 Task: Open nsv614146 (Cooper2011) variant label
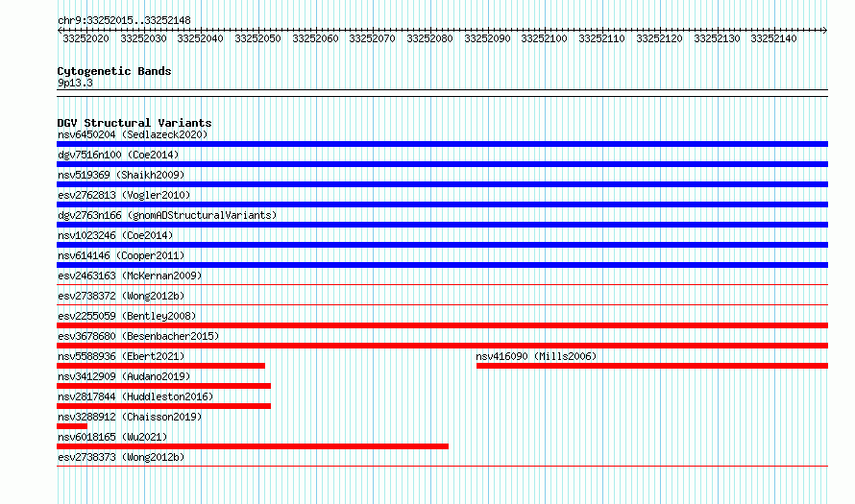[121, 255]
